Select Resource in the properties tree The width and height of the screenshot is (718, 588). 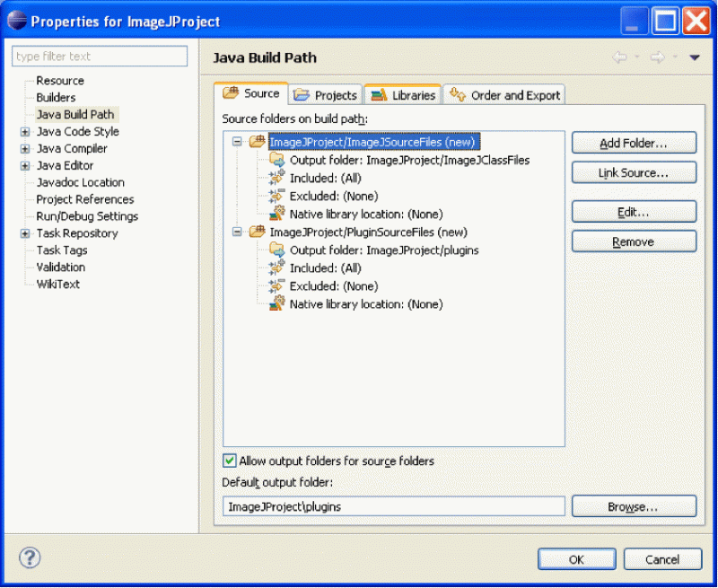pyautogui.click(x=60, y=81)
